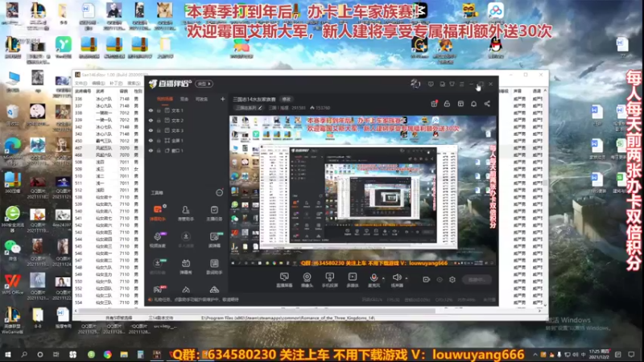Open the orange 弹幕助手 tool

(158, 213)
